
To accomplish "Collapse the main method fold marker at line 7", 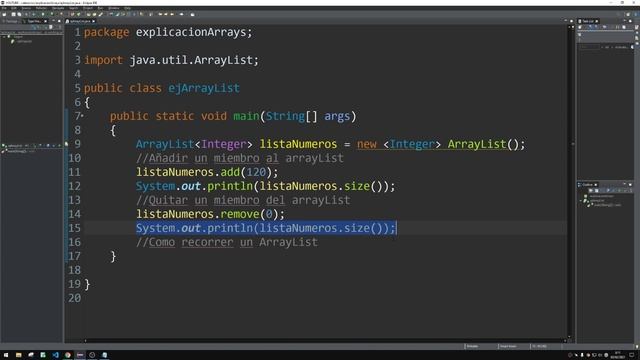I will [x=82, y=116].
